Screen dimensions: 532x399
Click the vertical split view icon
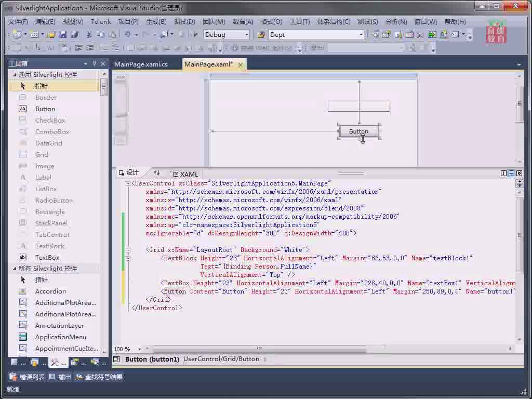pos(503,174)
